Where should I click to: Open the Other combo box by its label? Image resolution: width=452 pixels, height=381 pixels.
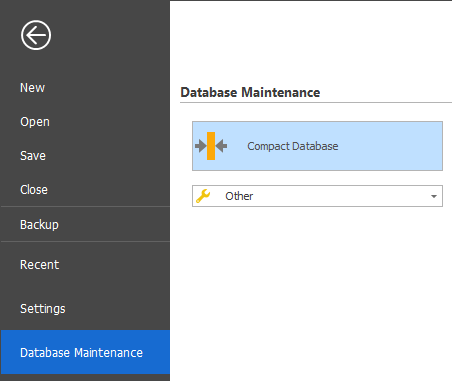pos(239,196)
